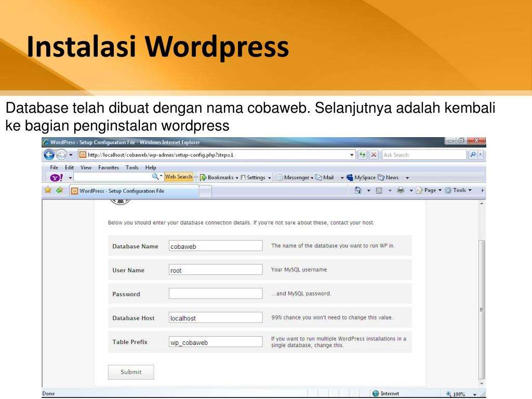The width and height of the screenshot is (532, 399).
Task: Click the Database Host input field
Action: tap(216, 317)
